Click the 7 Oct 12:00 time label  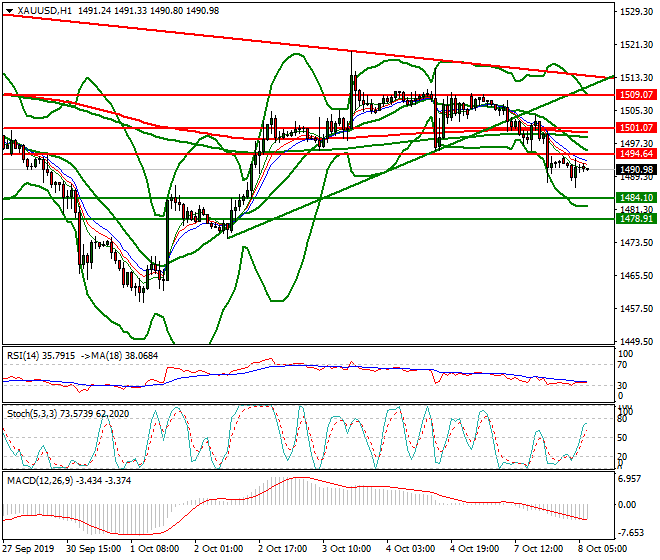(538, 549)
